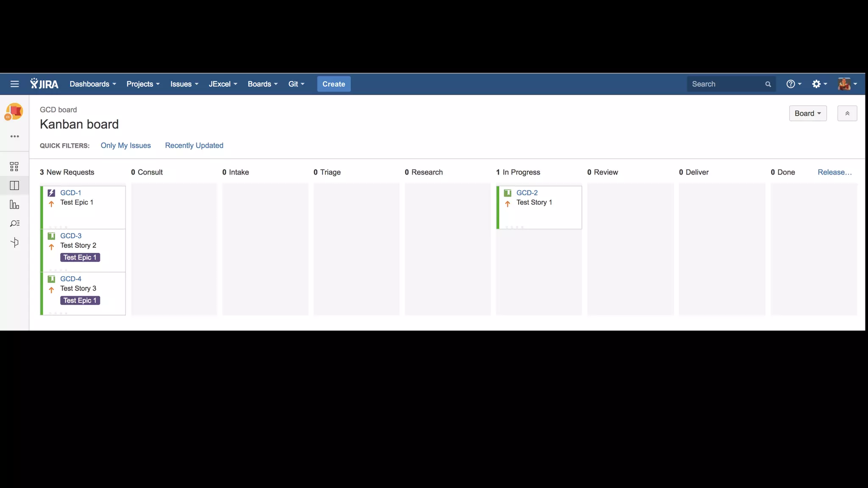
Task: Toggle Only My Issues quick filter
Action: point(125,145)
